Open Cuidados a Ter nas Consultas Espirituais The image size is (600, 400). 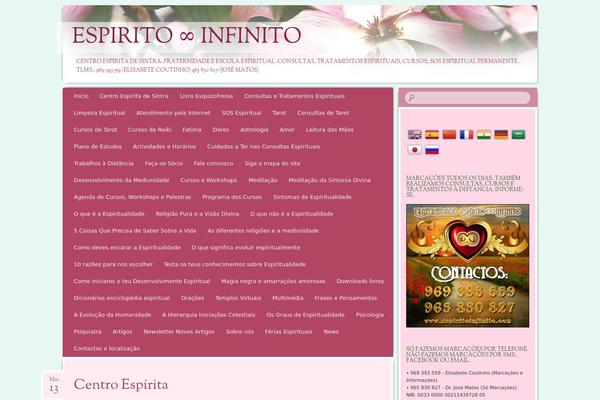click(x=264, y=147)
